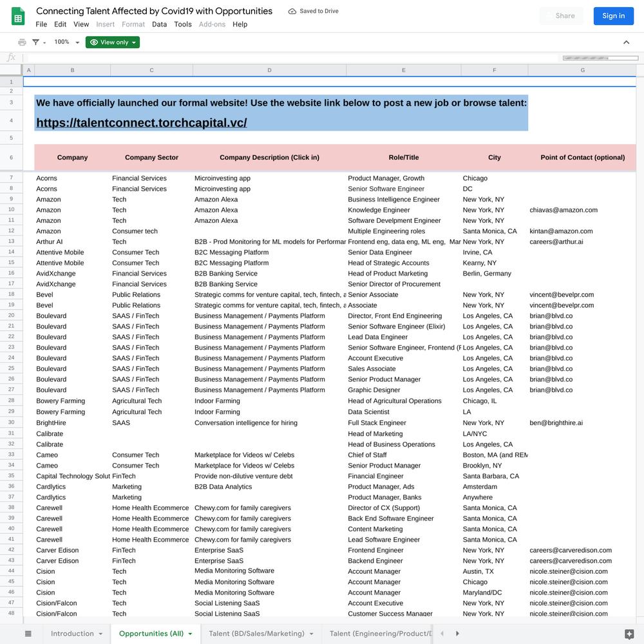Open the filter views funnel icon
The height and width of the screenshot is (644, 644).
35,43
